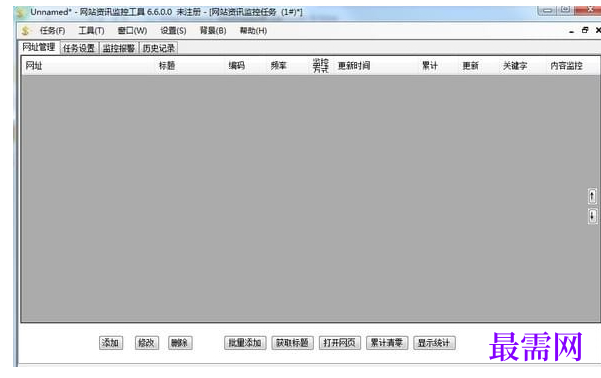Restore the inner task window
The width and height of the screenshot is (601, 378).
585,30
